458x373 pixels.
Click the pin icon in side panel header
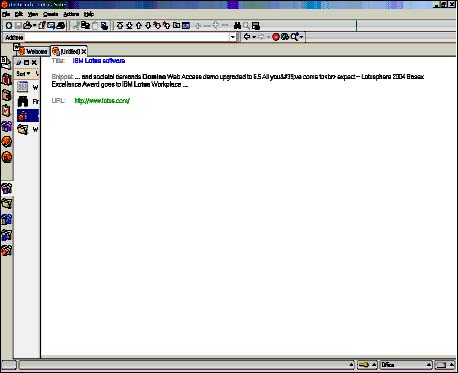(x=19, y=62)
